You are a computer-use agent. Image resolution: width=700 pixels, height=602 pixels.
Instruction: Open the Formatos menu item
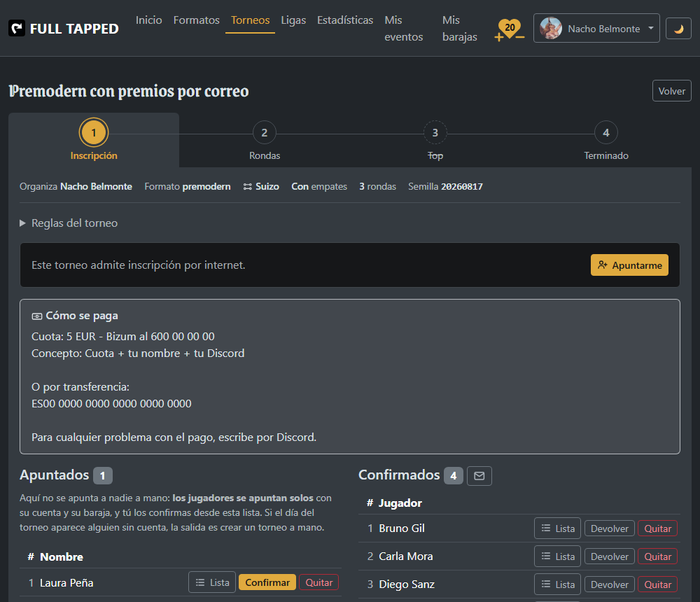click(197, 20)
